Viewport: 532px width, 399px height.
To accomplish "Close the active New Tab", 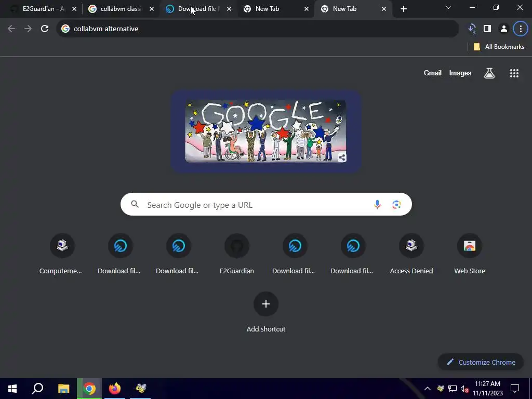I will (384, 9).
